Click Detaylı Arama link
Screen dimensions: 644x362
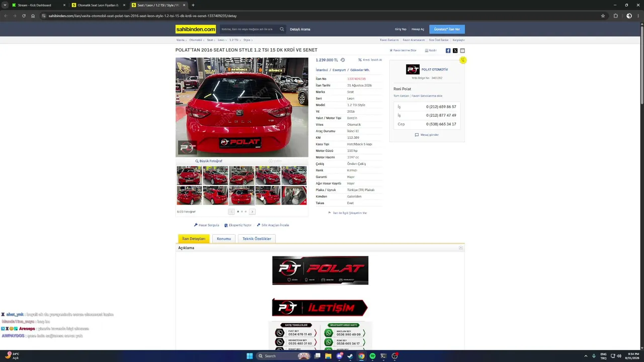point(300,29)
